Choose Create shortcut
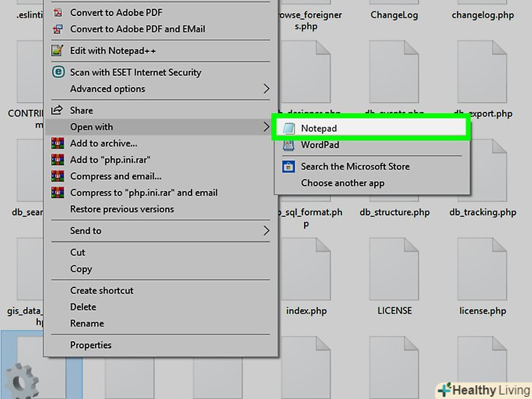 [x=161, y=290]
